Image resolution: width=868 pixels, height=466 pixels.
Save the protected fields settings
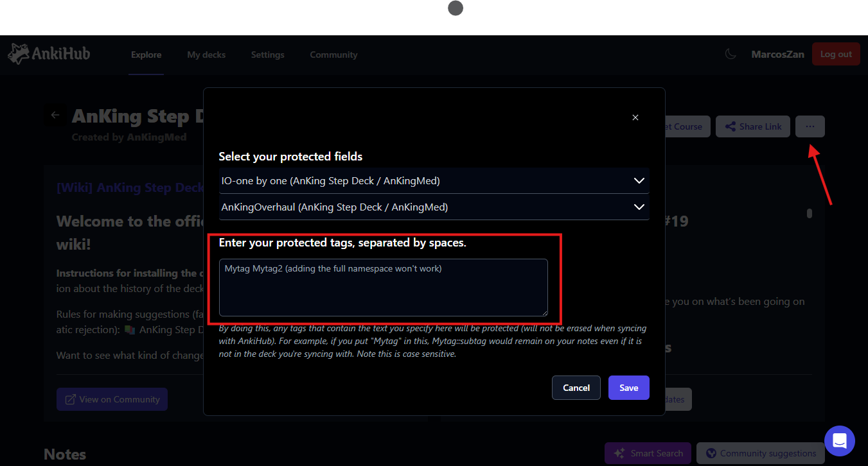(x=628, y=388)
